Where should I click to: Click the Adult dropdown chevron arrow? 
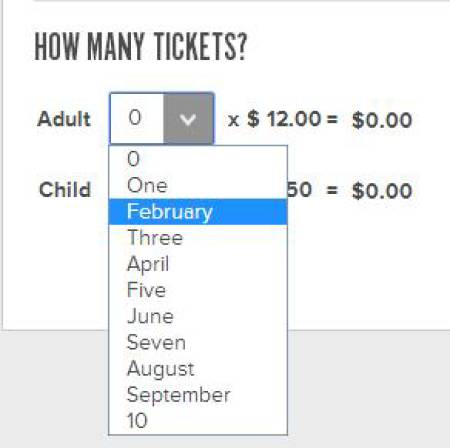(x=188, y=119)
